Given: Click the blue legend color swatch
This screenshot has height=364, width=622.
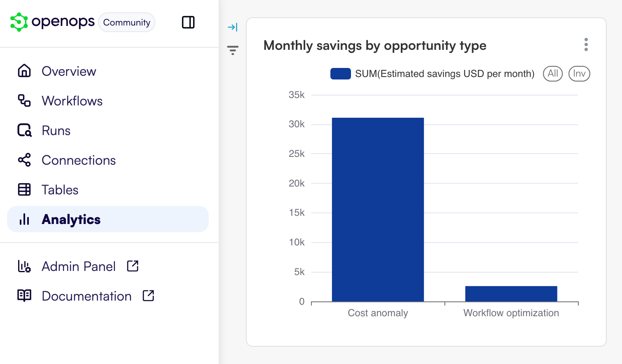Looking at the screenshot, I should 340,74.
